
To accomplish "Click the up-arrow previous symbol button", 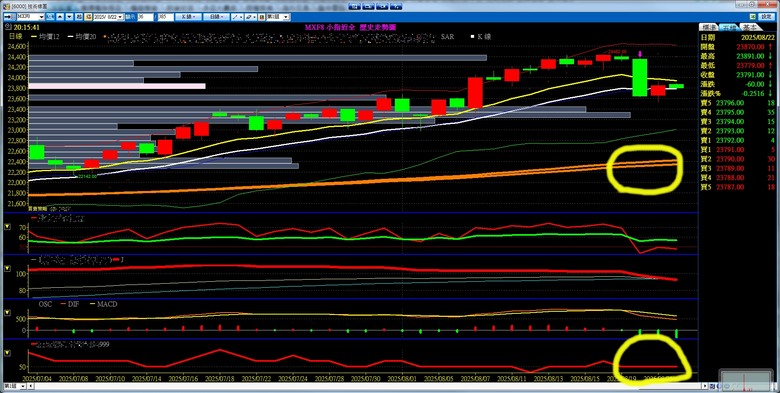I will click(x=60, y=17).
